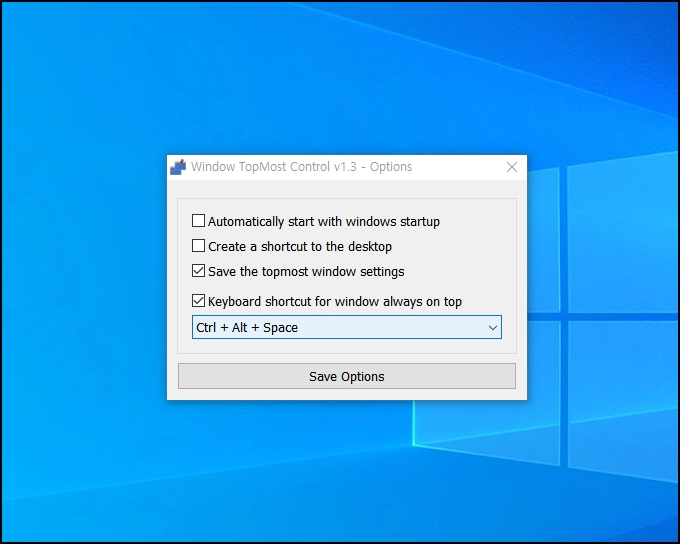The image size is (680, 544).
Task: Click the Window TopMost Control app icon
Action: [178, 167]
